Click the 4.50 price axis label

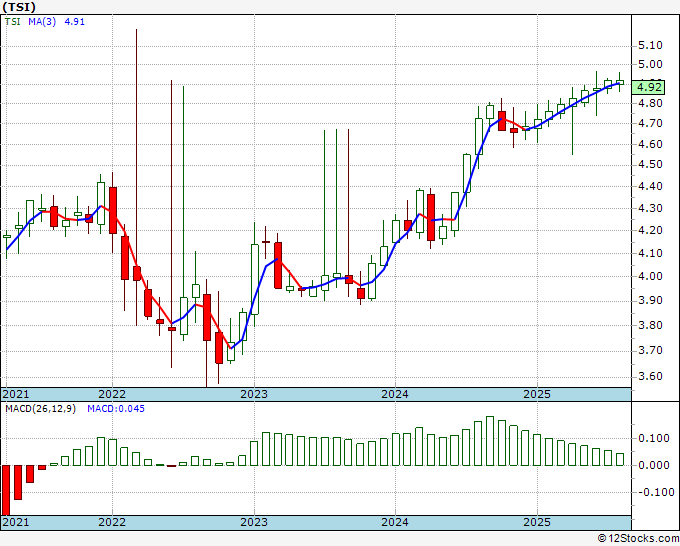tap(650, 165)
